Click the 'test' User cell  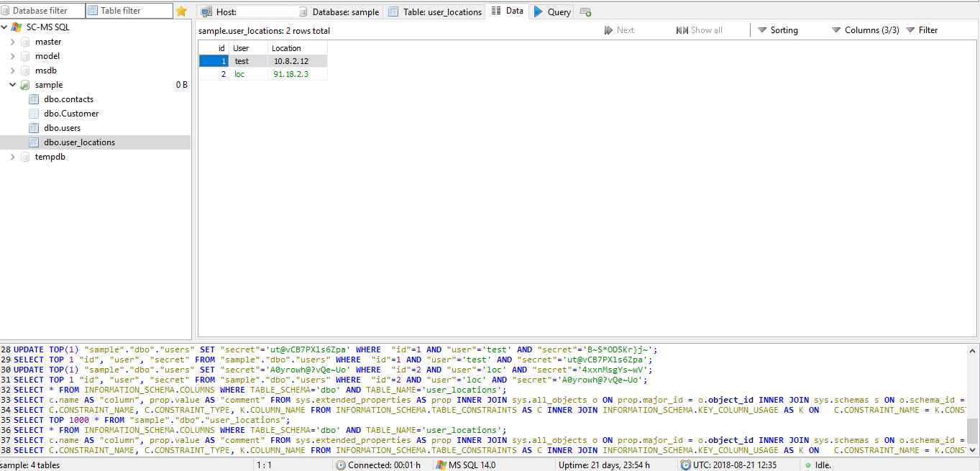click(249, 61)
